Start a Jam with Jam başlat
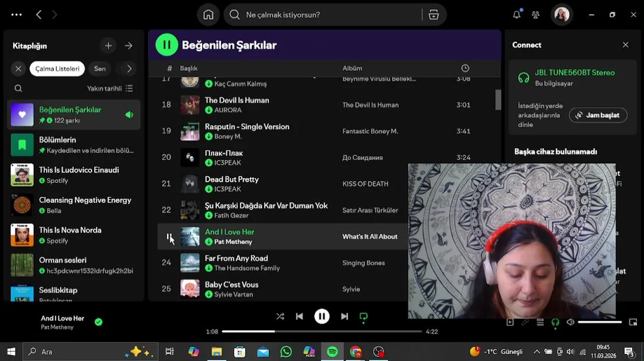Screen dimensions: 644x361 598,115
